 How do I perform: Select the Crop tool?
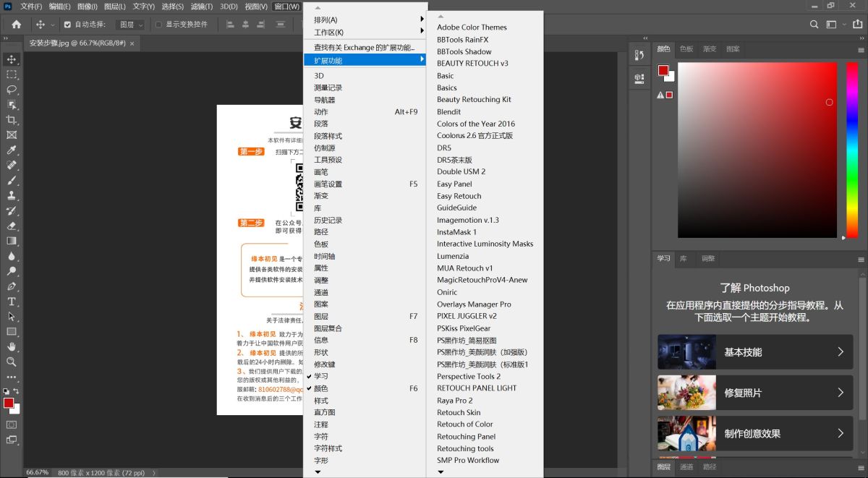(12, 120)
